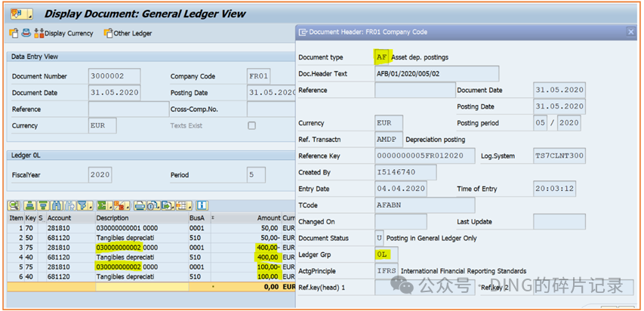The height and width of the screenshot is (311, 644).
Task: Click Posting Date field in Document Header dialog
Action: (559, 106)
